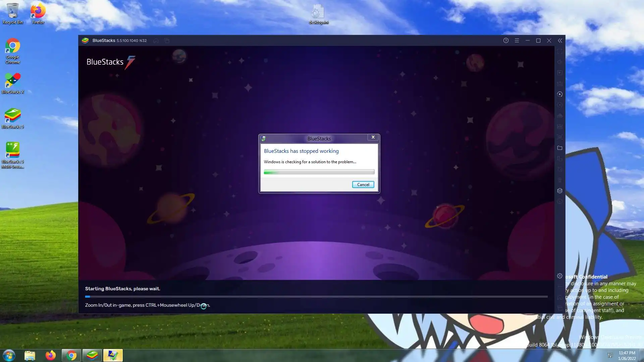644x362 pixels.
Task: Click the error dialog progress bar
Action: point(319,172)
